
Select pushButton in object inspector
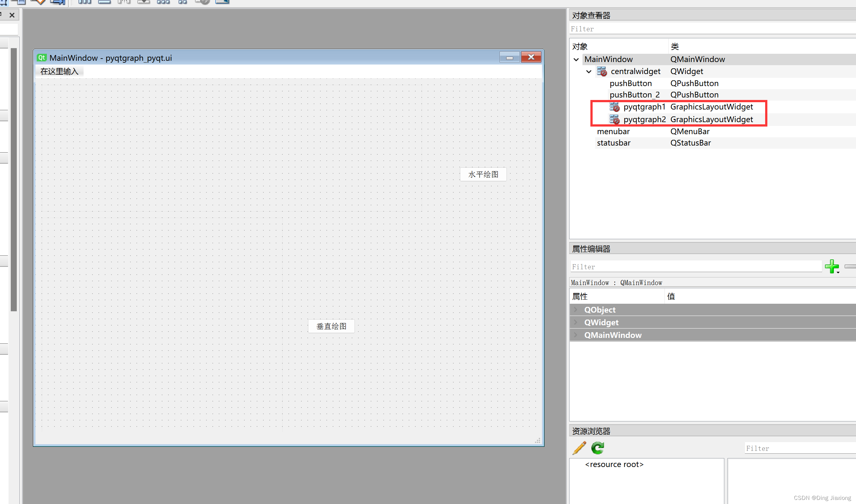[631, 83]
